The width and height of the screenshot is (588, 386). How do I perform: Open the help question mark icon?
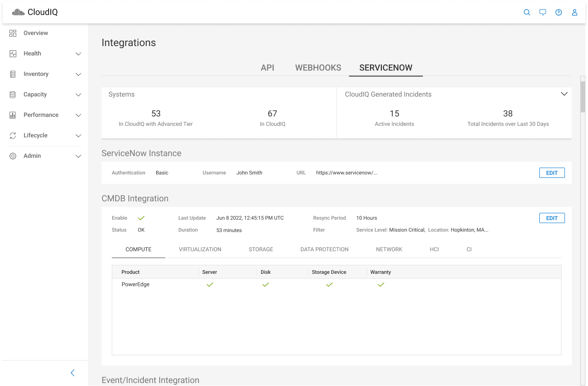point(559,12)
